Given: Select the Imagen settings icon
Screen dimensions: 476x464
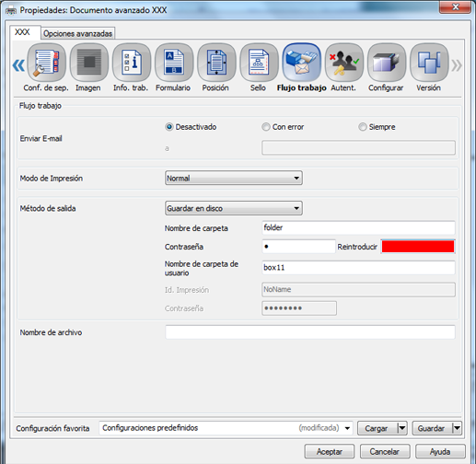Looking at the screenshot, I should point(89,63).
